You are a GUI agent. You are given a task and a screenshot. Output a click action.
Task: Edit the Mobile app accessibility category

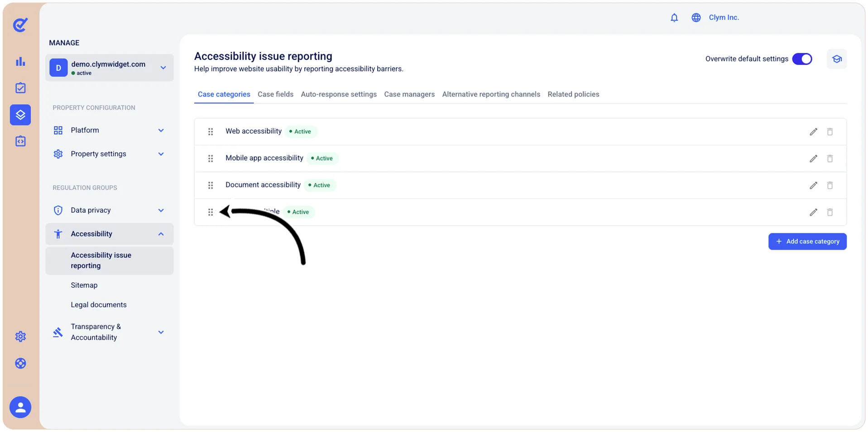pyautogui.click(x=813, y=158)
